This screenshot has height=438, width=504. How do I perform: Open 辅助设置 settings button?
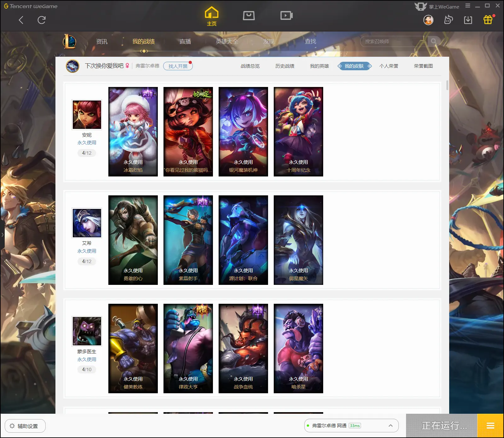pyautogui.click(x=25, y=426)
